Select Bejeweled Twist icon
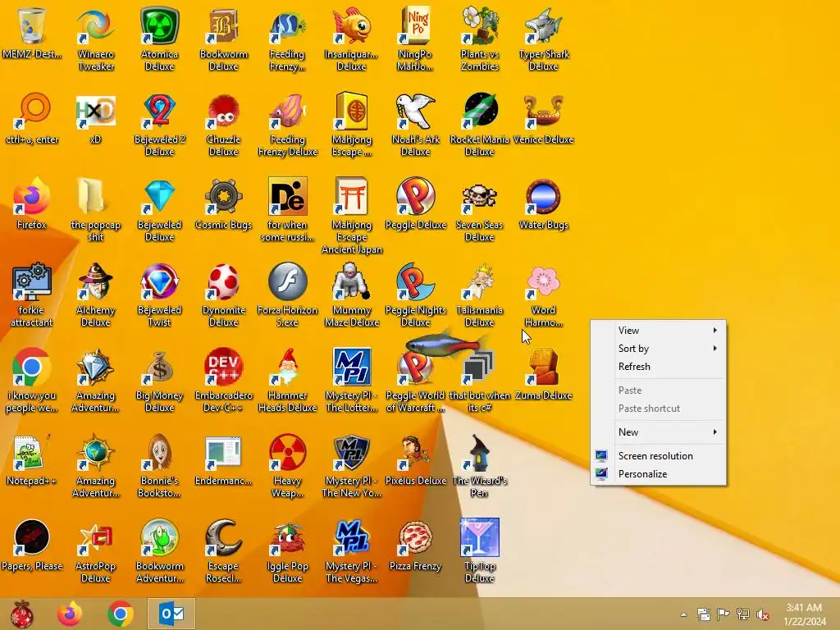Viewport: 840px width, 630px height. point(160,281)
